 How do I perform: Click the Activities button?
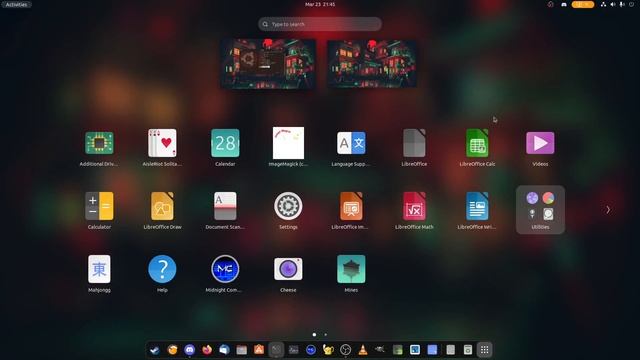pos(16,4)
